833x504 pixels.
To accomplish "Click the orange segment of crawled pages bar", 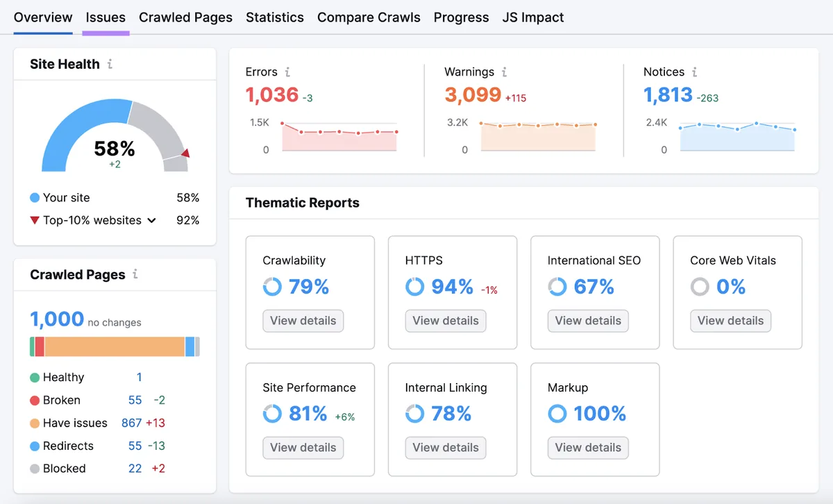I will pyautogui.click(x=115, y=347).
